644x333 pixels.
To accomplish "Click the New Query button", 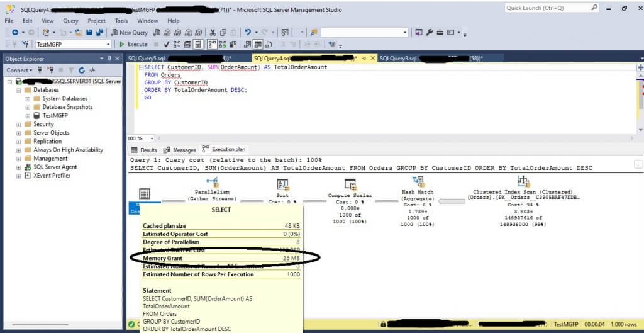I will click(129, 33).
